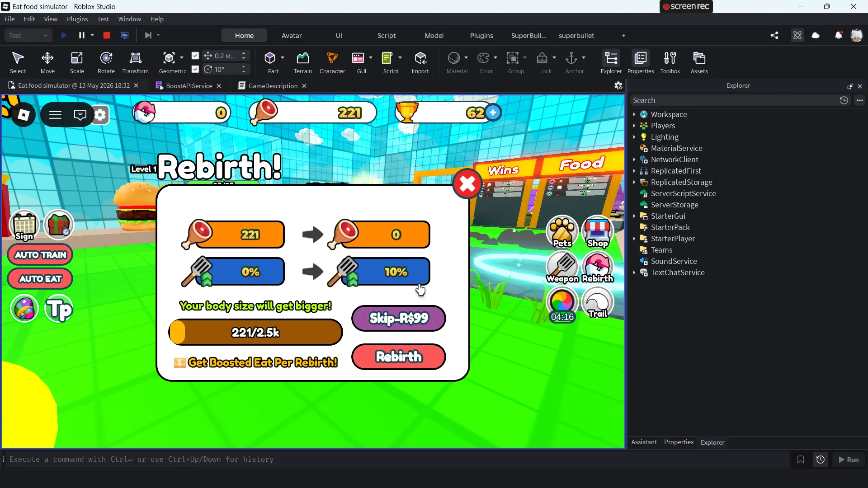
Task: Open the GameDescription tab
Action: [273, 86]
